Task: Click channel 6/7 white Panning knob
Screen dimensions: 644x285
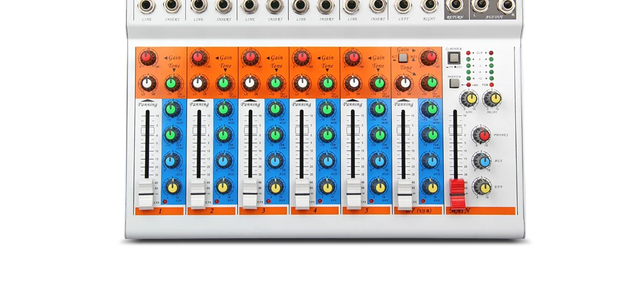Action: 405,84
